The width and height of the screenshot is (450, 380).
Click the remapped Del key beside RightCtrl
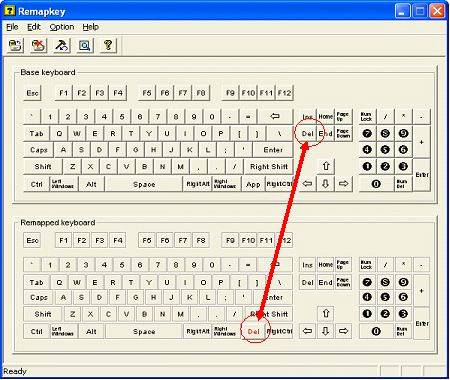coord(253,331)
